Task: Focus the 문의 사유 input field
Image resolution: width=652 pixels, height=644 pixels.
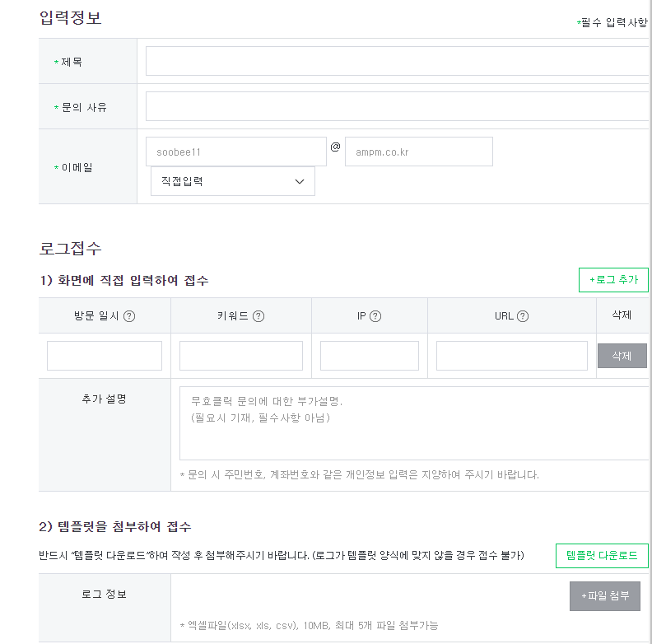Action: tap(398, 106)
